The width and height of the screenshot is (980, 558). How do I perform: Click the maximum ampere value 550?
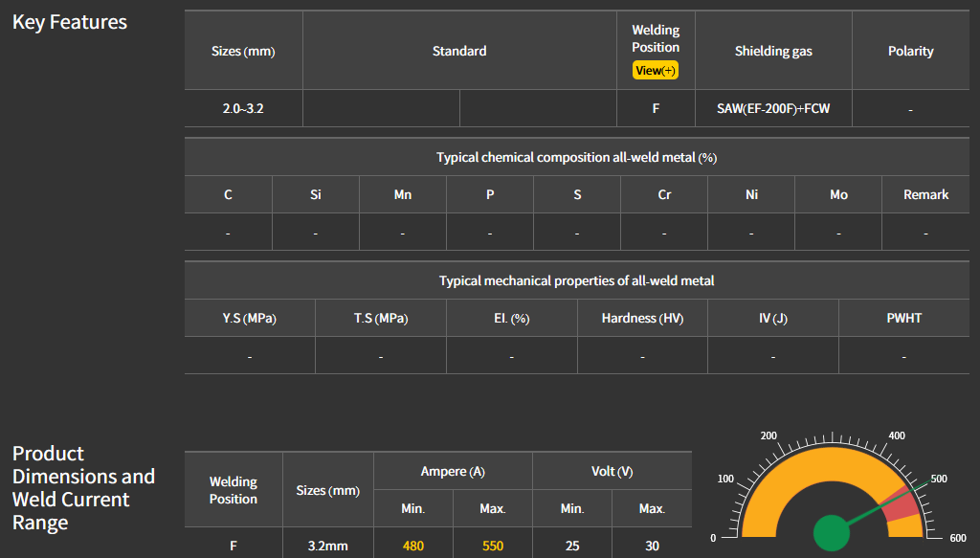click(493, 547)
